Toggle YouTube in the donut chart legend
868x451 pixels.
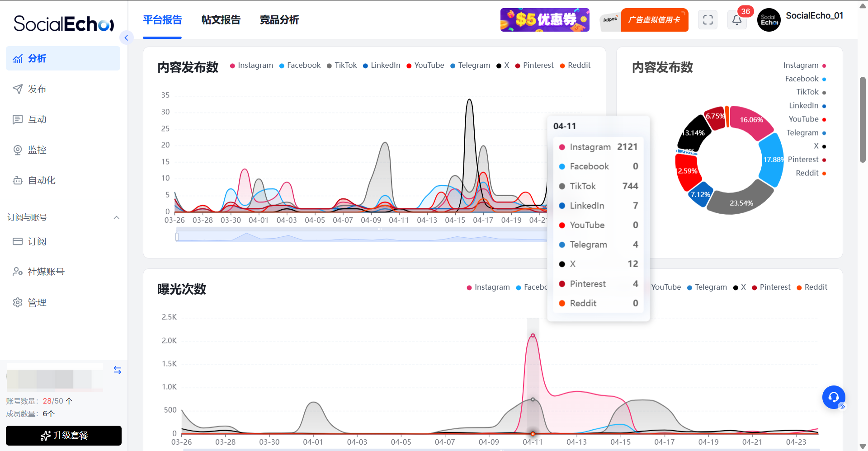pos(807,119)
